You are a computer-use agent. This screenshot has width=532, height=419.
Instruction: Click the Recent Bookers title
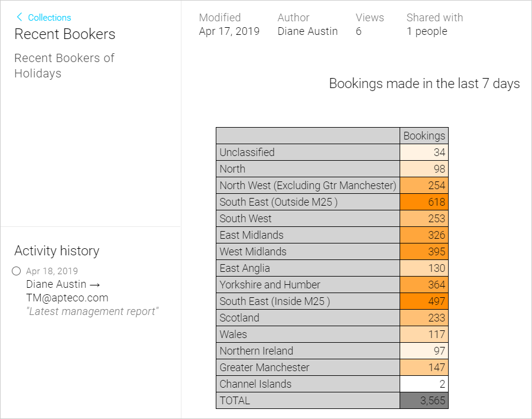pyautogui.click(x=65, y=34)
